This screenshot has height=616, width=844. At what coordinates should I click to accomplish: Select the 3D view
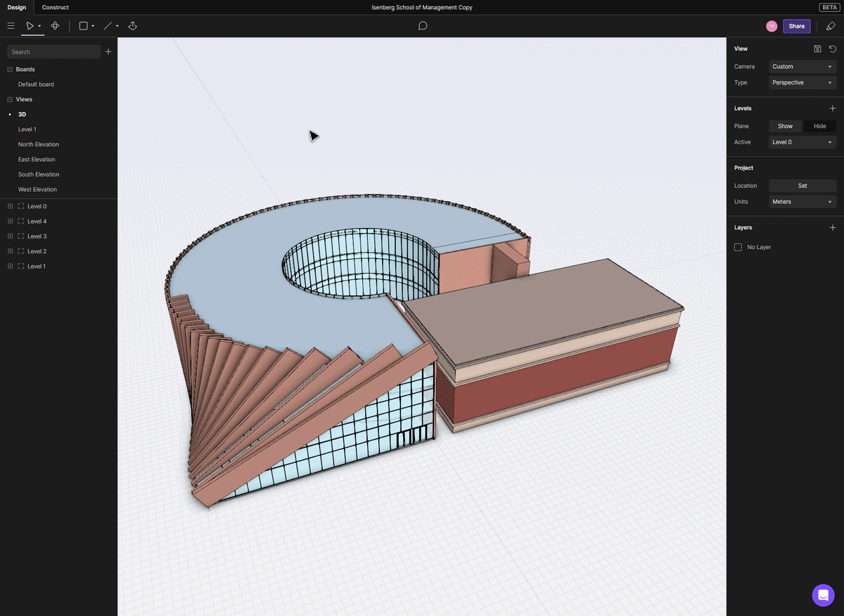[22, 115]
